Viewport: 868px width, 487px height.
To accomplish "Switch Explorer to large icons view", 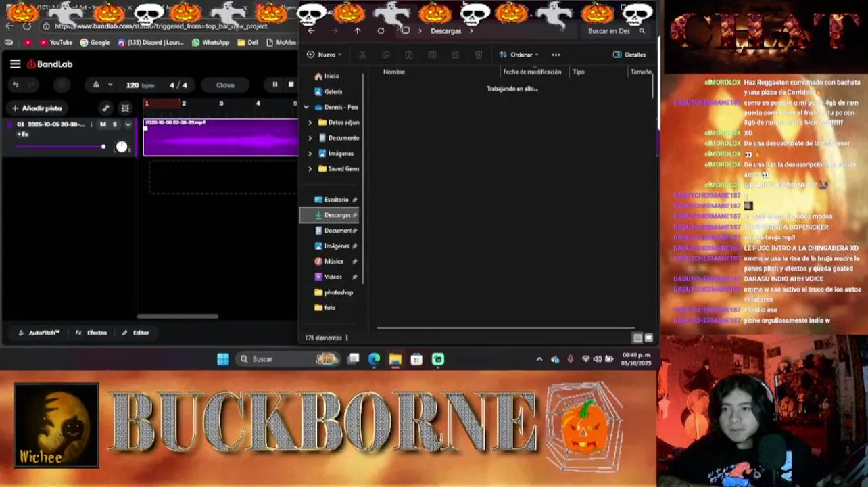I will click(x=649, y=338).
